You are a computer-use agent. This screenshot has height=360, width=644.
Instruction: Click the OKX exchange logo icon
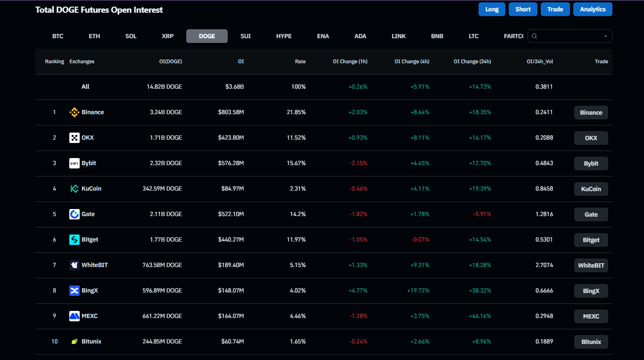(x=74, y=138)
